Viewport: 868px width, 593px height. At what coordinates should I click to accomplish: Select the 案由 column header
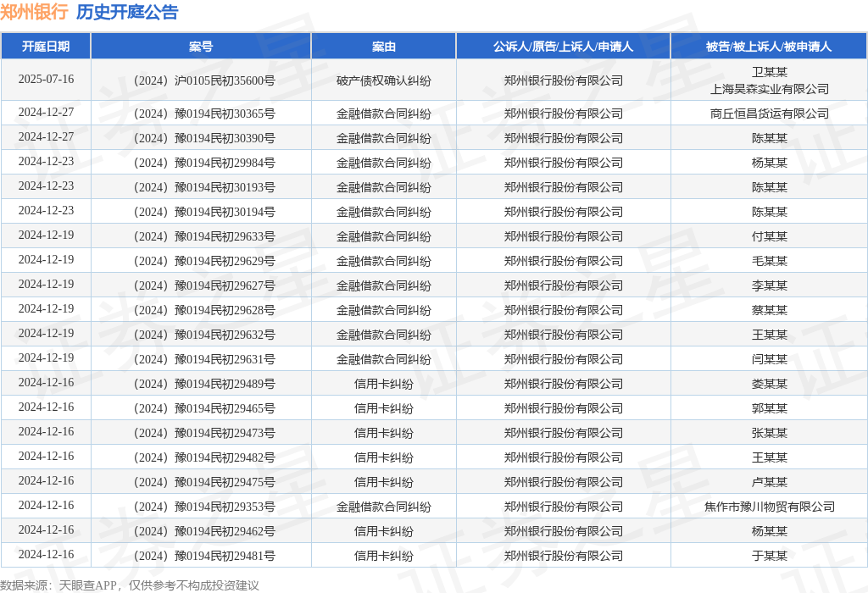coord(384,47)
